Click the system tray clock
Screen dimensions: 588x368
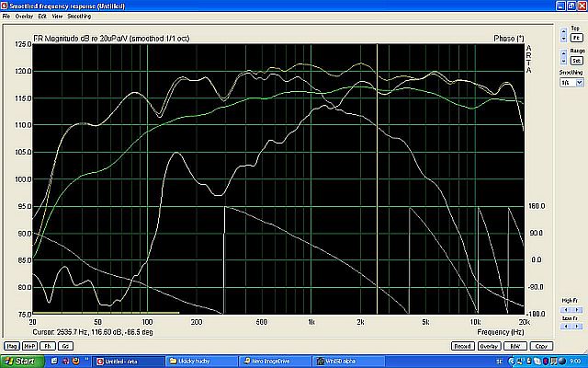coord(576,362)
